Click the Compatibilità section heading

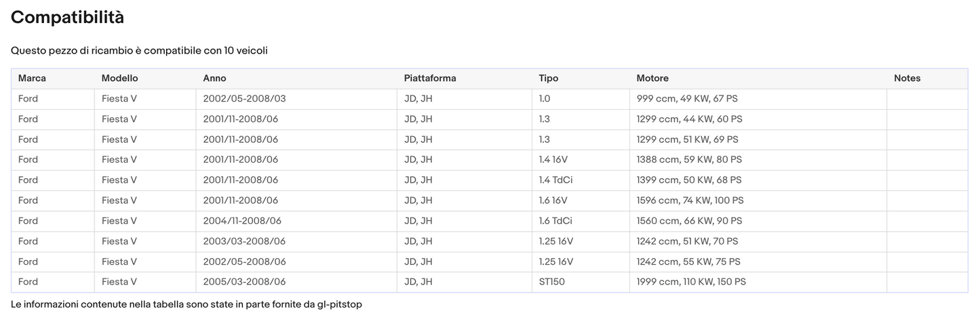[x=67, y=18]
